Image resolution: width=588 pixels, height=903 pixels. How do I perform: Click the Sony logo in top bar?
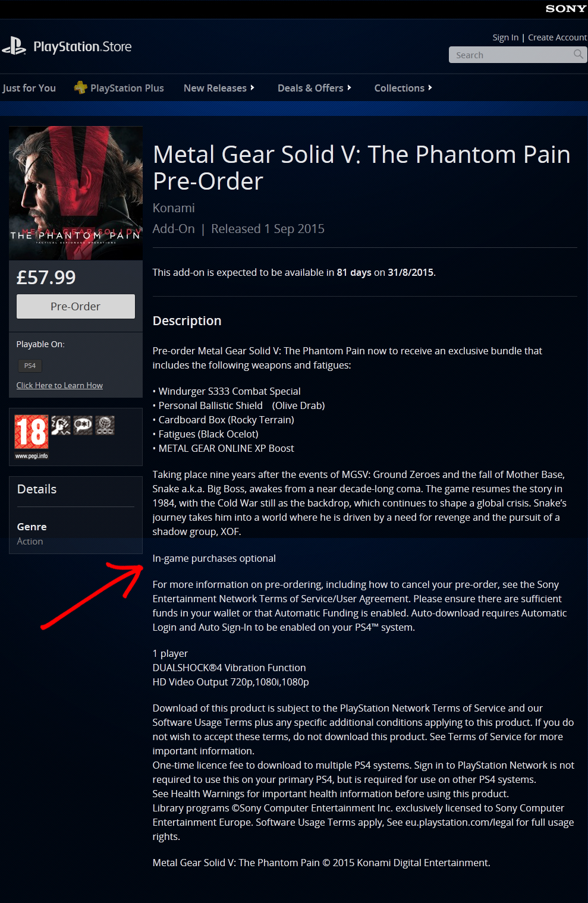(x=565, y=8)
